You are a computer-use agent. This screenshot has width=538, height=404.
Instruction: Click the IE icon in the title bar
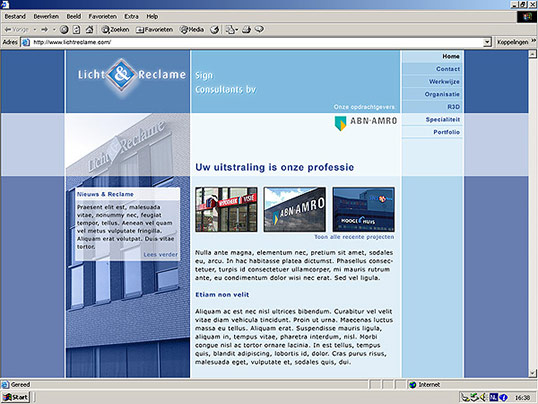tap(5, 4)
